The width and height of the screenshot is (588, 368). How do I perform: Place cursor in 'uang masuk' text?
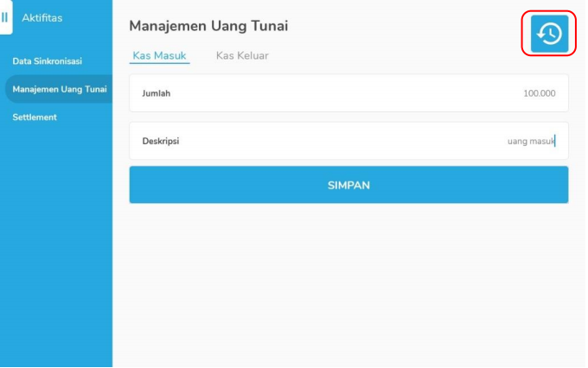click(530, 141)
